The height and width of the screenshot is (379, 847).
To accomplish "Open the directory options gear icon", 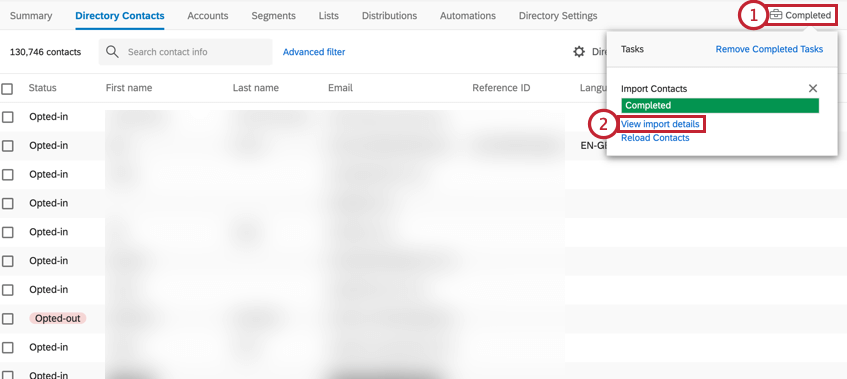I will (579, 52).
